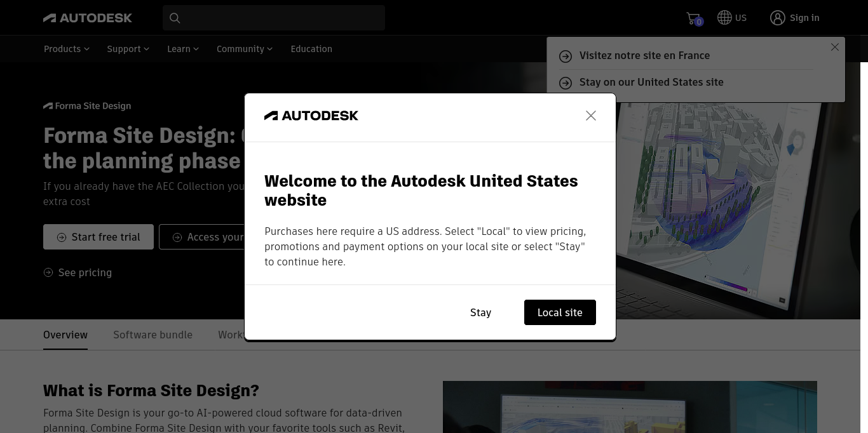Dismiss the France site notification popup

[835, 47]
